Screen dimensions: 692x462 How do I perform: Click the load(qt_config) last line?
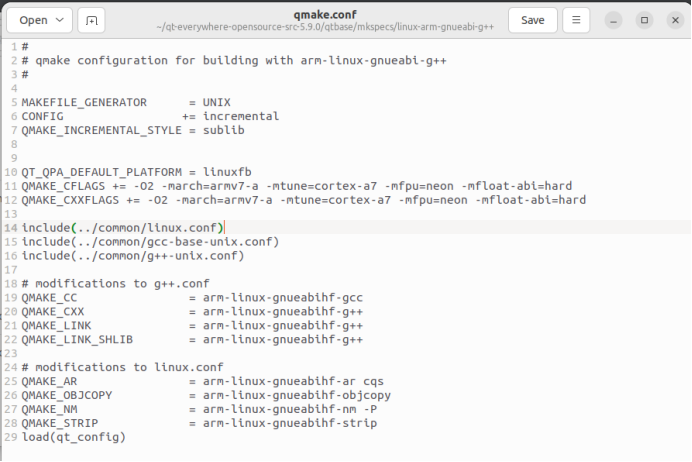[74, 437]
